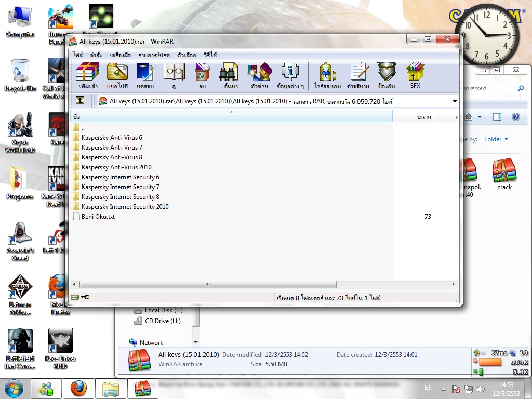Click the Batman Arkham desktop shortcut
This screenshot has width=532, height=399.
(20, 295)
